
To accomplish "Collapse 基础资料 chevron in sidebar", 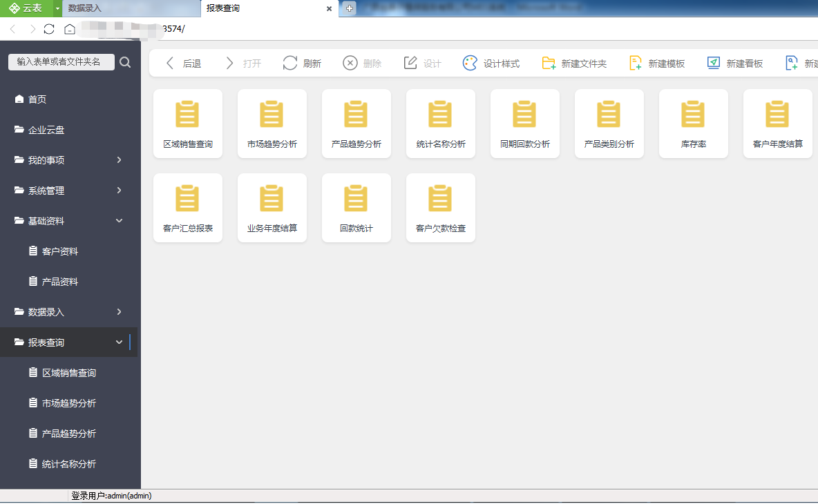I will click(119, 220).
